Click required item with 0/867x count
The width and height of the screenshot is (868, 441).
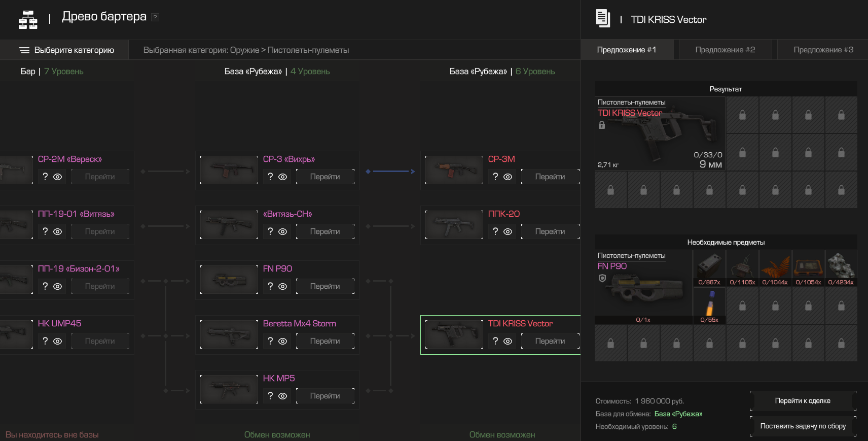(x=709, y=268)
